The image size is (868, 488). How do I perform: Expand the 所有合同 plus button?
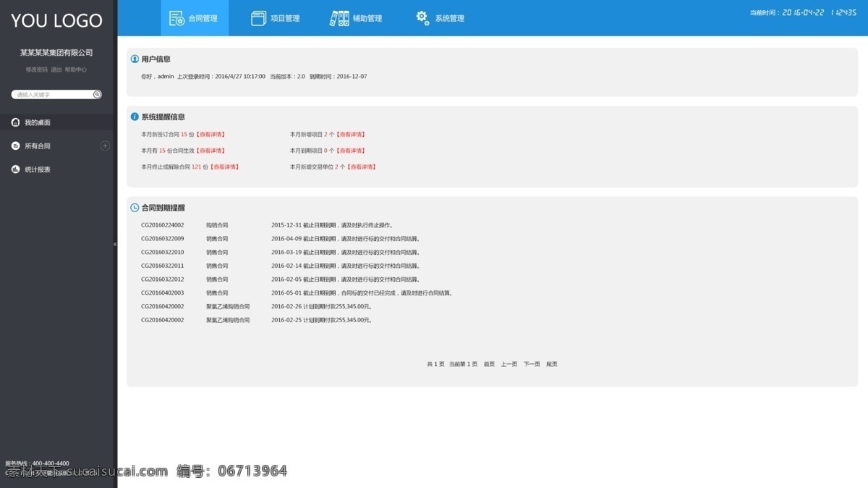pyautogui.click(x=105, y=146)
